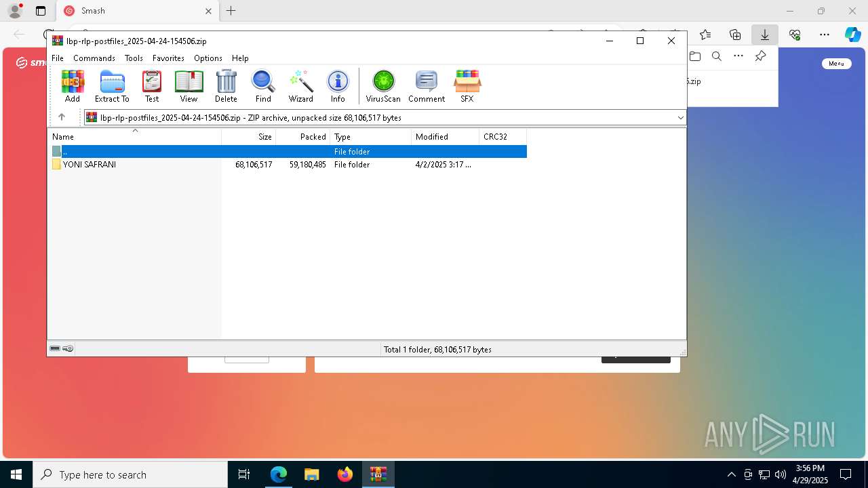This screenshot has height=488, width=868.
Task: Open browser Downloads icon
Action: coord(764,35)
